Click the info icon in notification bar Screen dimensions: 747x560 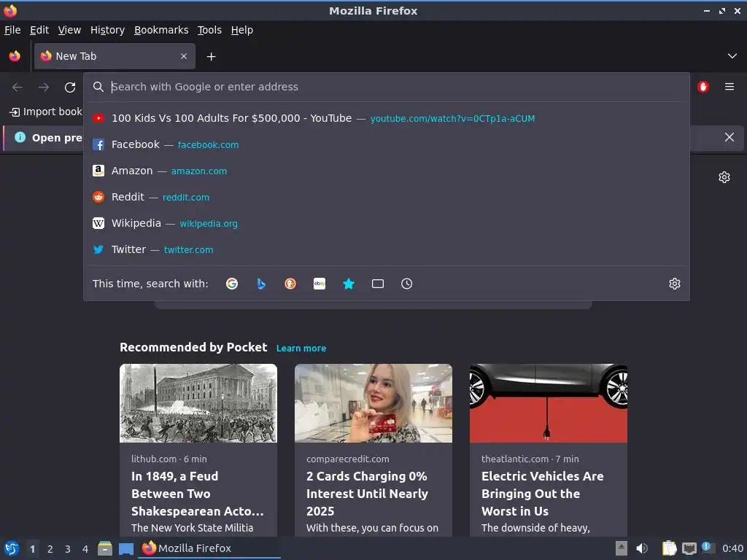coord(20,137)
